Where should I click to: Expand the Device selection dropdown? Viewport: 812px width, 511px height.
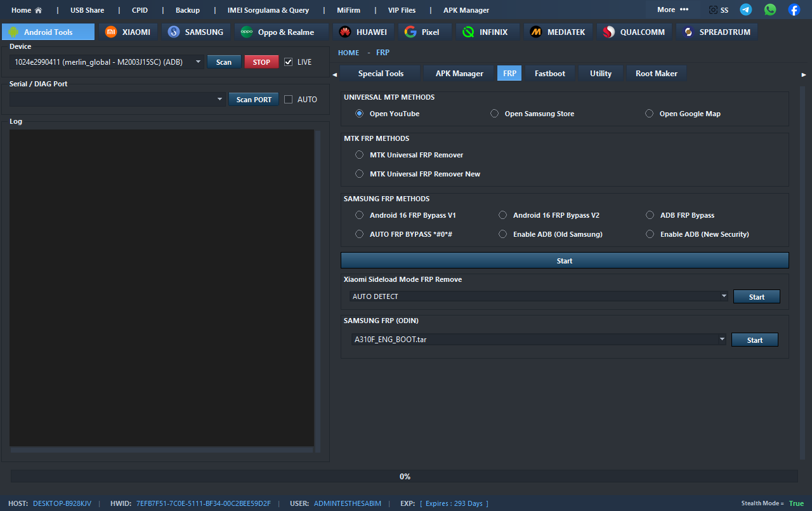pyautogui.click(x=198, y=62)
